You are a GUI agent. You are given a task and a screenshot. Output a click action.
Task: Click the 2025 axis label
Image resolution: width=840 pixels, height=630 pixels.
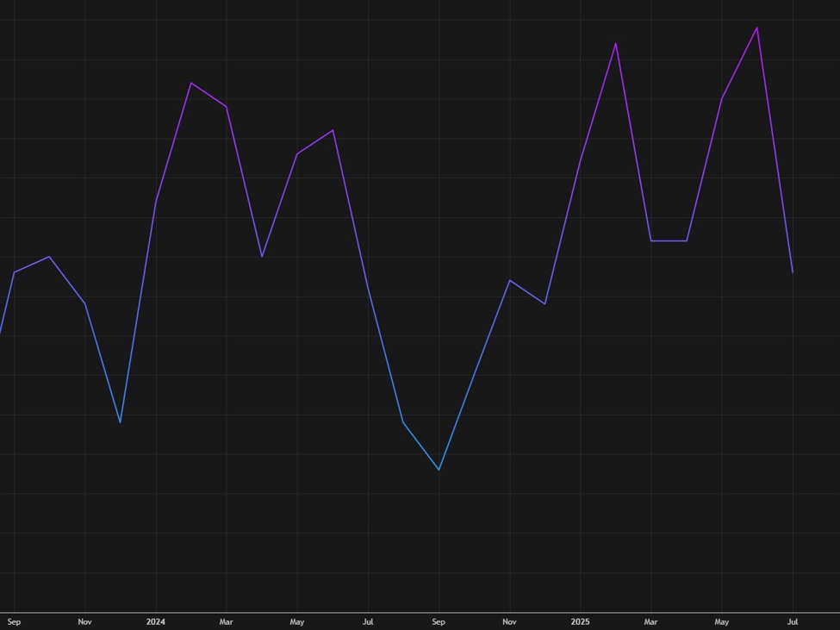pos(581,621)
